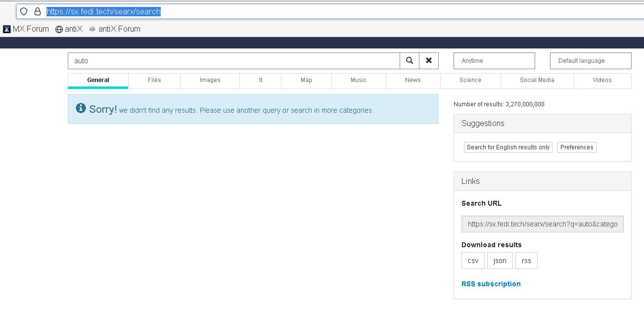Open the Preferences page

click(577, 147)
